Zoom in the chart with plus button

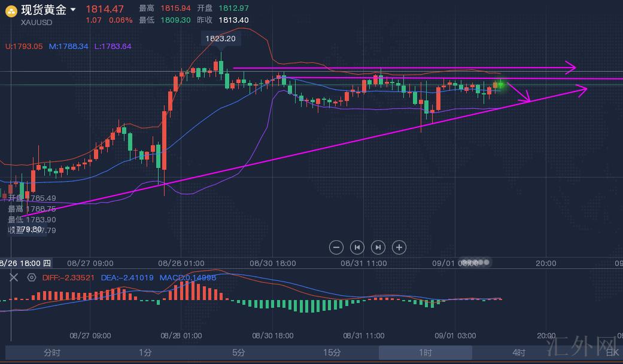(399, 247)
